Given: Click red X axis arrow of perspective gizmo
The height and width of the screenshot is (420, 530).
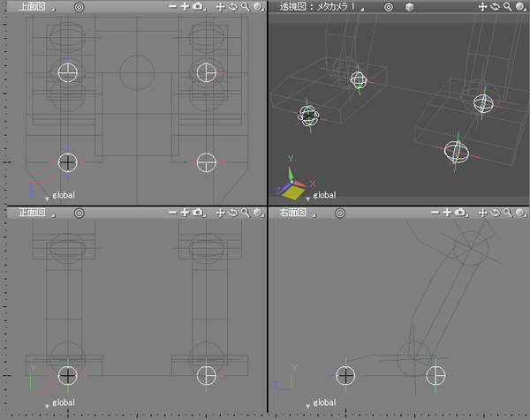Looking at the screenshot, I should pos(299,184).
